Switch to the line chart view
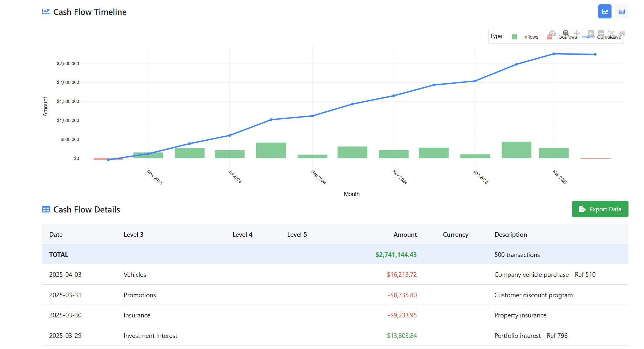This screenshot has height=349, width=644. (604, 12)
